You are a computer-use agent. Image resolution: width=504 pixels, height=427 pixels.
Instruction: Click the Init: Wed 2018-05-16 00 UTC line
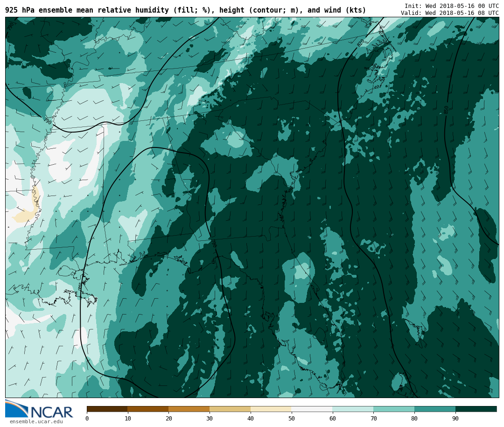point(452,6)
